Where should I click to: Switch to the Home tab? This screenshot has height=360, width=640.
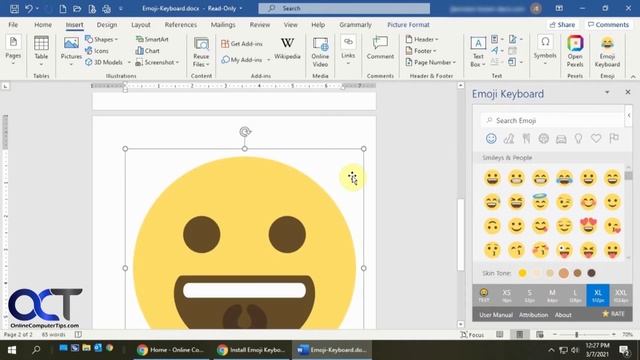pyautogui.click(x=43, y=24)
